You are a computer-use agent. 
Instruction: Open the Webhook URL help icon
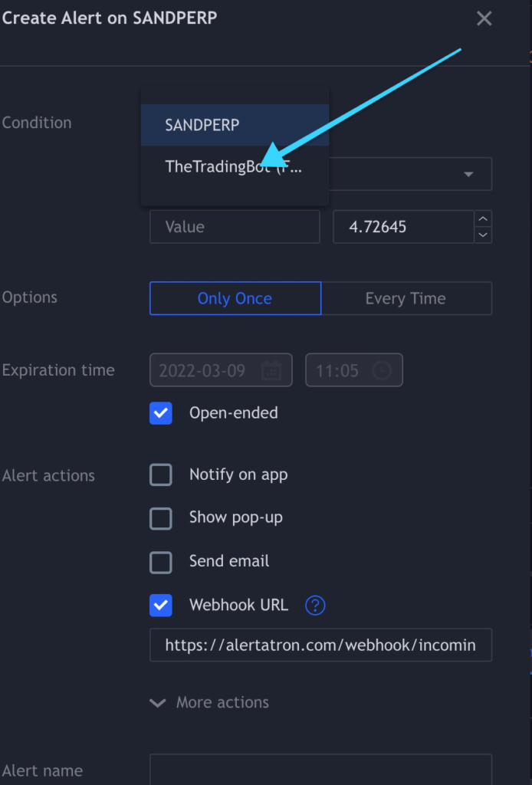315,606
